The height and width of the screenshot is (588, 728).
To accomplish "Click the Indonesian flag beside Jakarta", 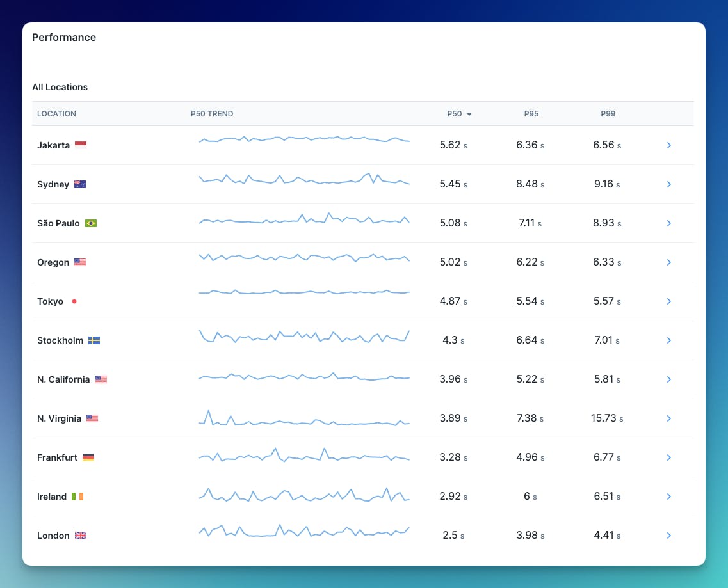I will [81, 144].
